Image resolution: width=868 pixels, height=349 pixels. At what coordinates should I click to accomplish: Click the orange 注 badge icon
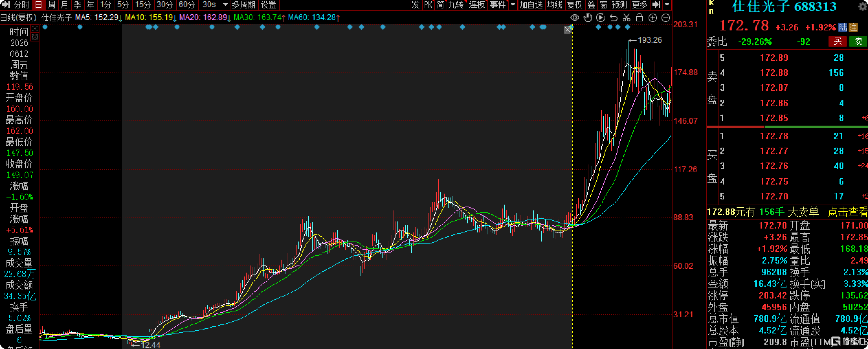[852, 27]
